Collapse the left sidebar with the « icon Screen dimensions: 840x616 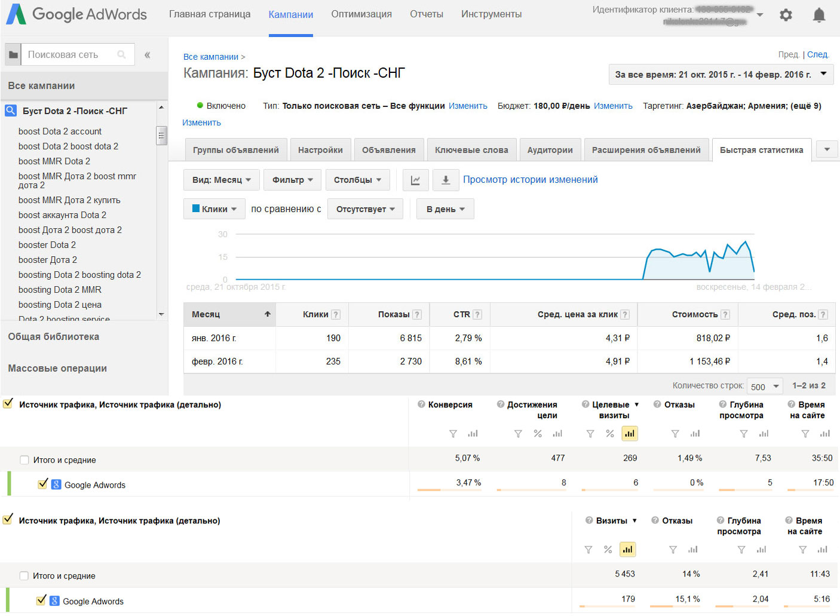[x=147, y=55]
